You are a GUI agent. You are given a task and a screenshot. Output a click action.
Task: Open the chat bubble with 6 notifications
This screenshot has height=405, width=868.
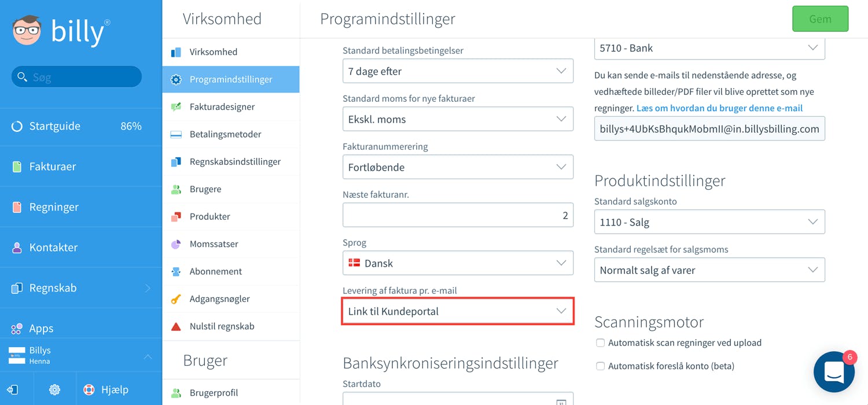[x=834, y=372]
